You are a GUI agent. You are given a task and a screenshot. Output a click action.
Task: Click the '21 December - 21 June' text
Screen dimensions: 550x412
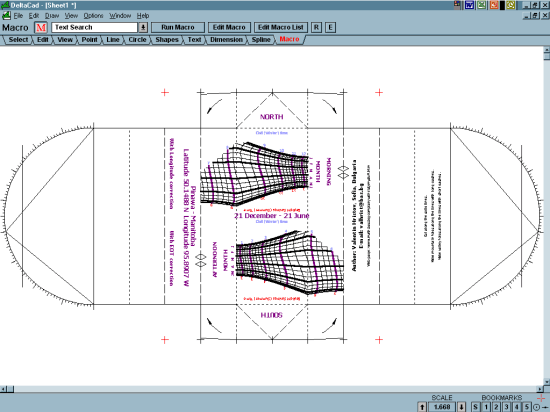click(272, 215)
